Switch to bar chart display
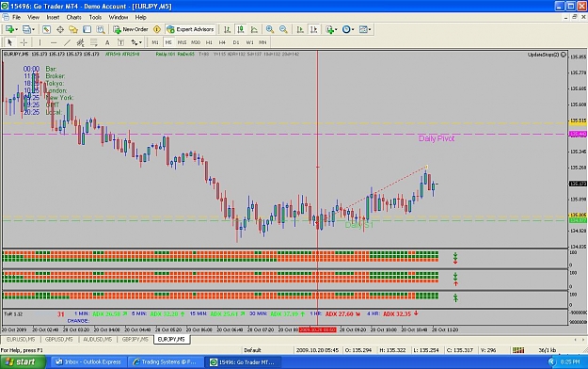Image resolution: width=588 pixels, height=369 pixels. [x=228, y=29]
